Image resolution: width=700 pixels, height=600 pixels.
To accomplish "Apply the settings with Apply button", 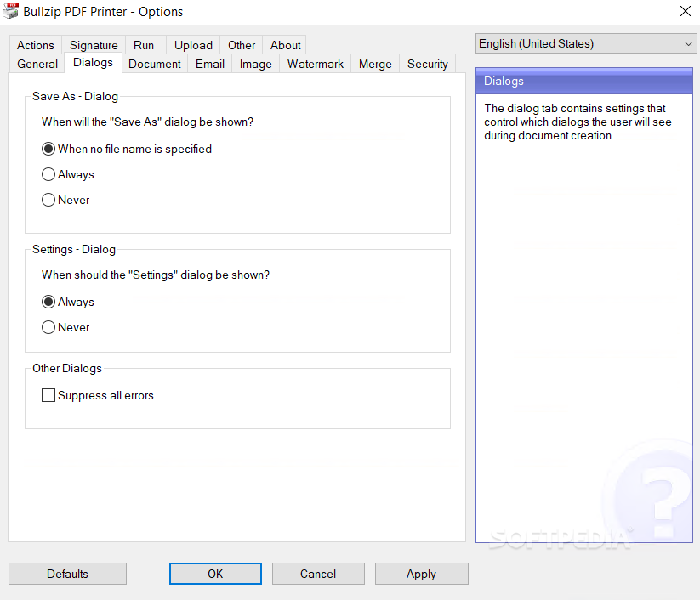I will click(421, 574).
